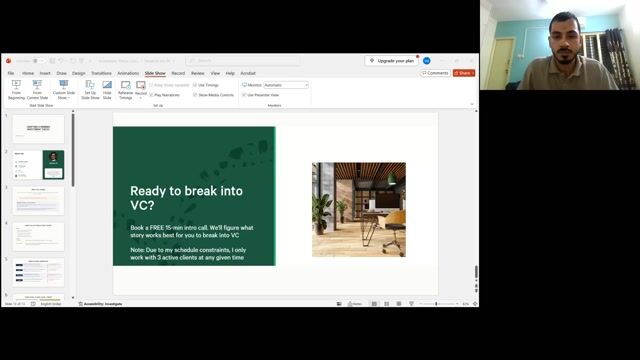Open Custom Slide Show menu
This screenshot has width=640, height=360.
(64, 90)
